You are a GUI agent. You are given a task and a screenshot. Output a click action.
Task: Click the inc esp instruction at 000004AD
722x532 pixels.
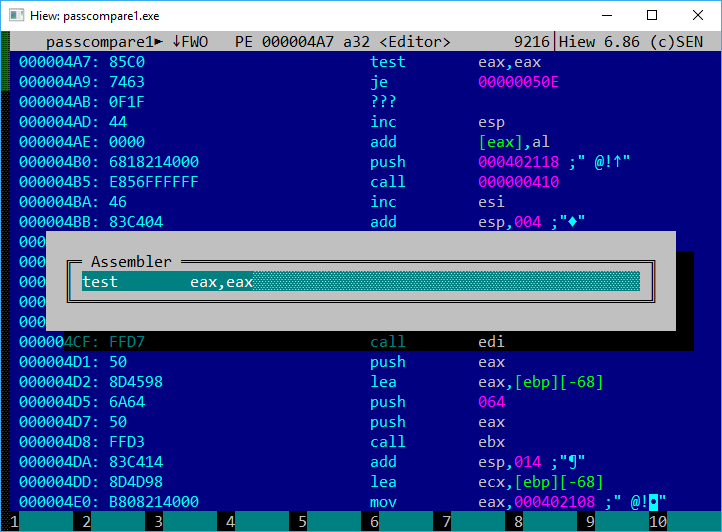point(437,122)
